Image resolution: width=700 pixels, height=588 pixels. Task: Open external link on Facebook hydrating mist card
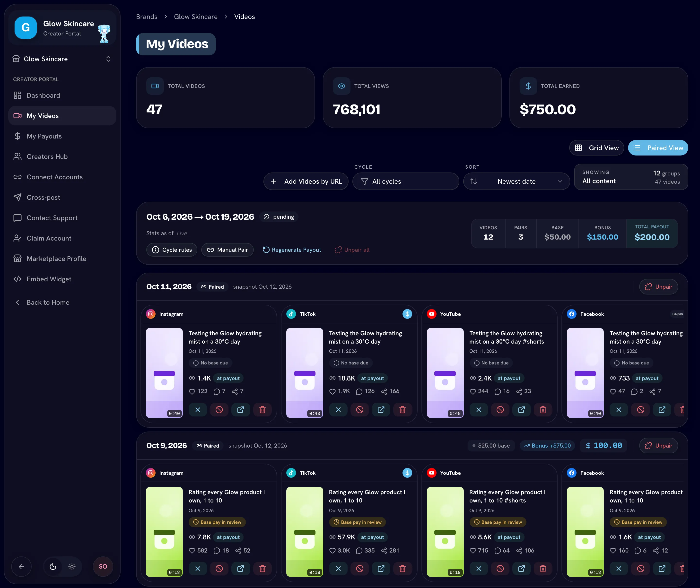662,410
